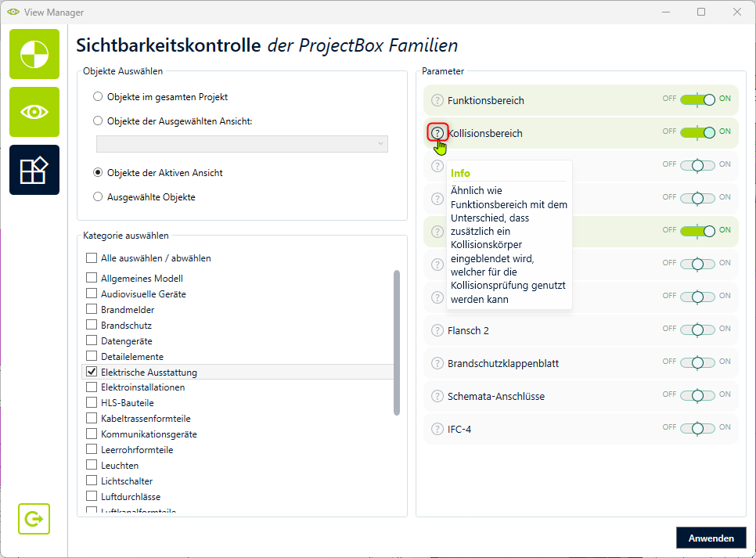This screenshot has width=756, height=558.
Task: Check the Luftdurchlässe category
Action: [x=92, y=496]
